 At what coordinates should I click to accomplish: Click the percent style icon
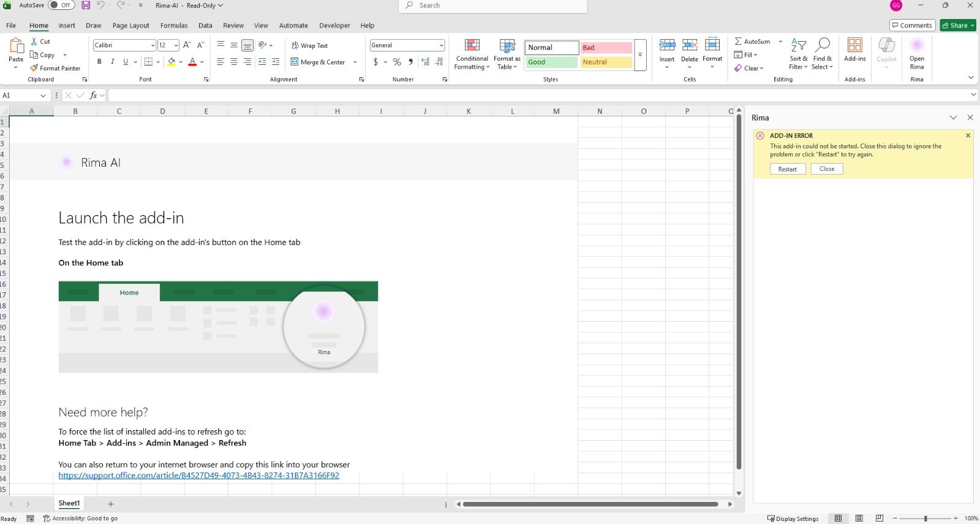pos(397,62)
